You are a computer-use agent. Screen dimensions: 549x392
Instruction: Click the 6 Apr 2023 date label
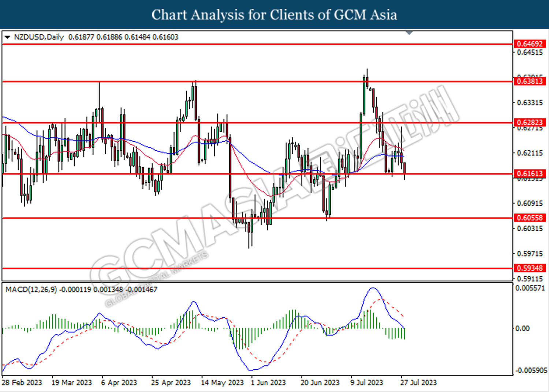pos(119,382)
